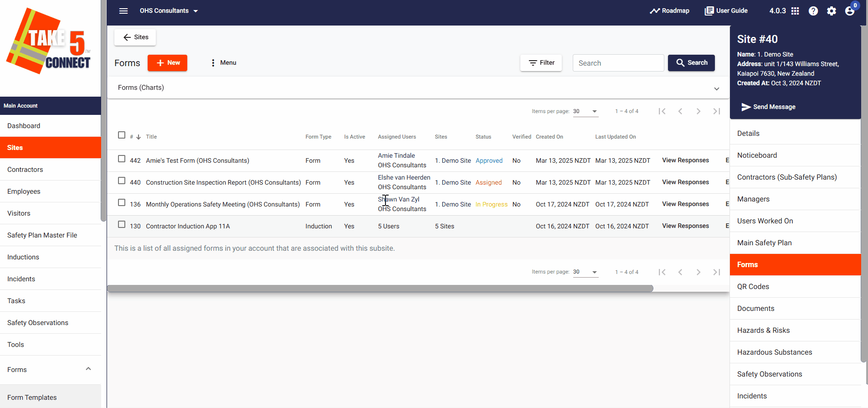Open Dashboard in the sidebar

tap(50, 126)
